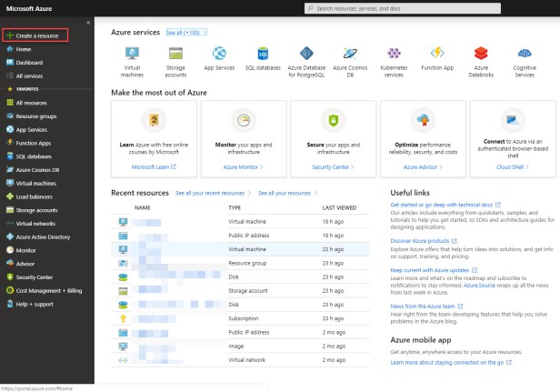The image size is (560, 392).
Task: Click See all (+100) services link
Action: click(x=184, y=32)
